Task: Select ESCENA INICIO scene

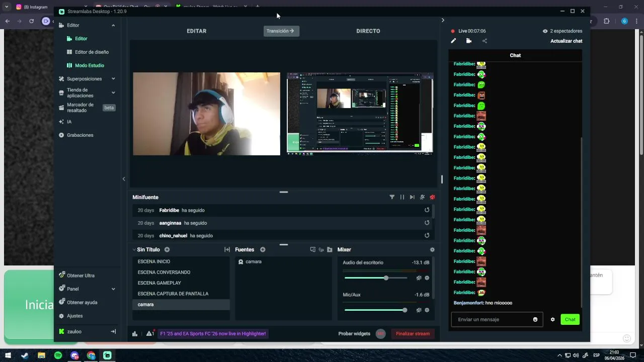Action: pyautogui.click(x=181, y=261)
